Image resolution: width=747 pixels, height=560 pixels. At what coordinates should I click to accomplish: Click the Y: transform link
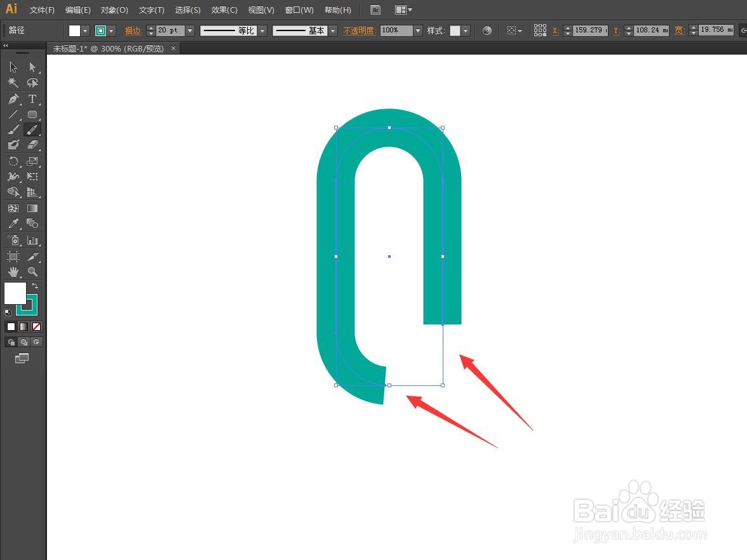616,30
